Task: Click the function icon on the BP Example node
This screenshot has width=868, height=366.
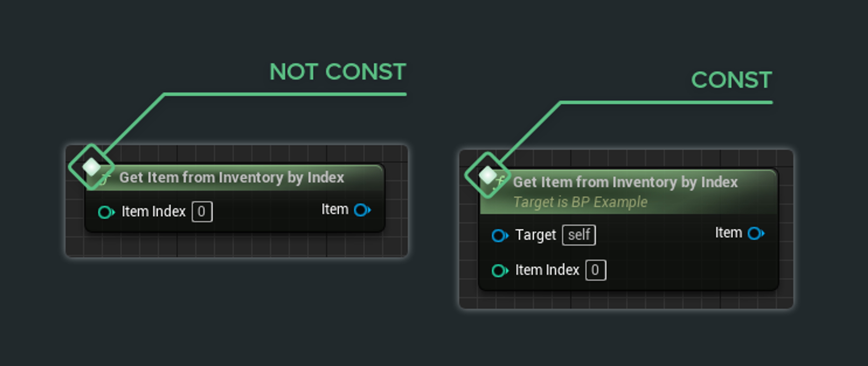Action: [x=499, y=182]
